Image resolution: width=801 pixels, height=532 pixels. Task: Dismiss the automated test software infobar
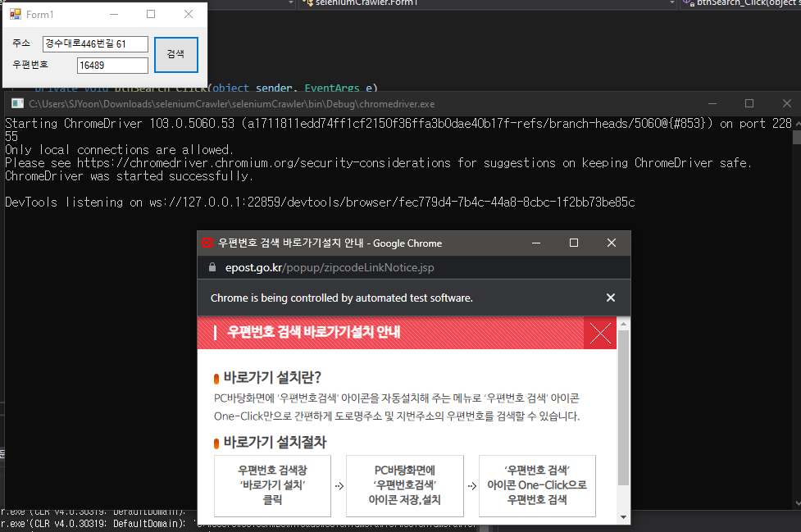click(x=611, y=298)
